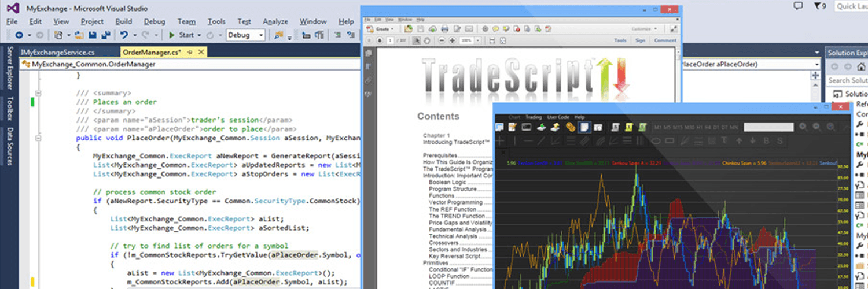Image resolution: width=868 pixels, height=289 pixels.
Task: Click the highlighted document icon in chart toolbar
Action: pos(584,127)
